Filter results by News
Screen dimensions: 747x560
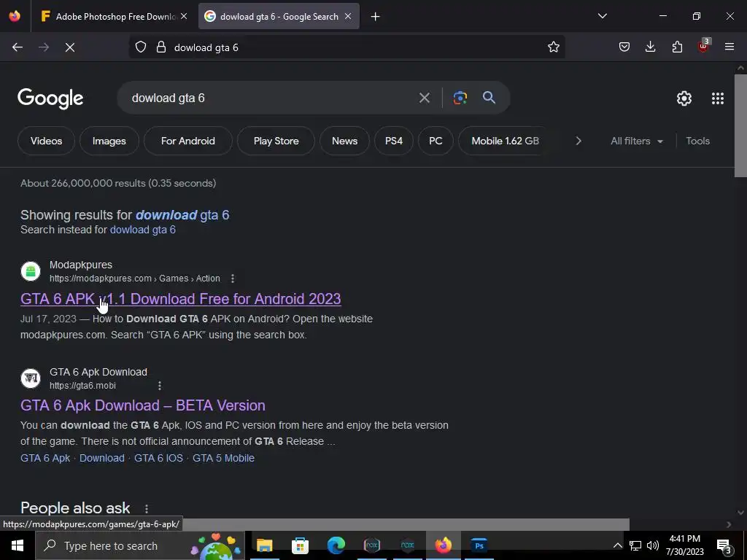click(344, 141)
